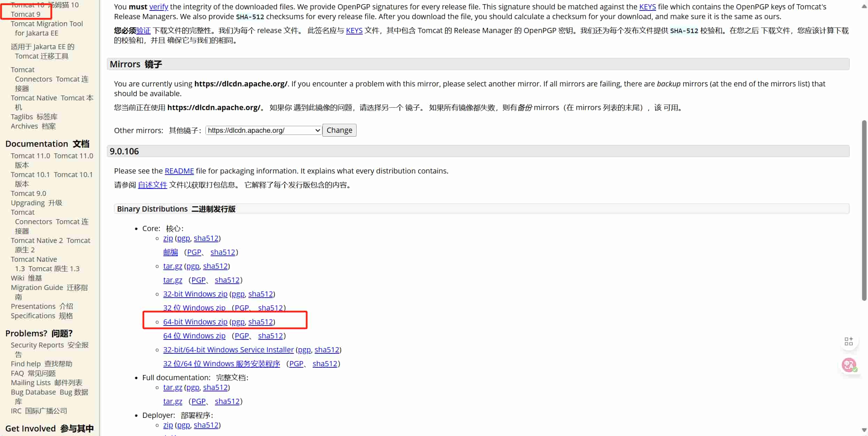Download 32-bit/64-bit Windows Service Installer
Viewport: 868px width, 436px height.
pyautogui.click(x=228, y=350)
